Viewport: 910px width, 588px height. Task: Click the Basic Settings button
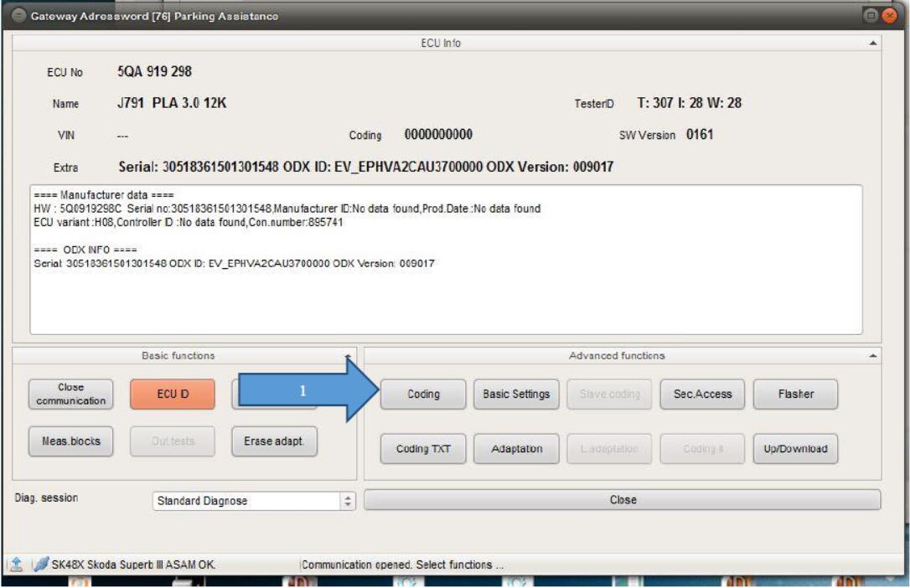[x=516, y=395]
